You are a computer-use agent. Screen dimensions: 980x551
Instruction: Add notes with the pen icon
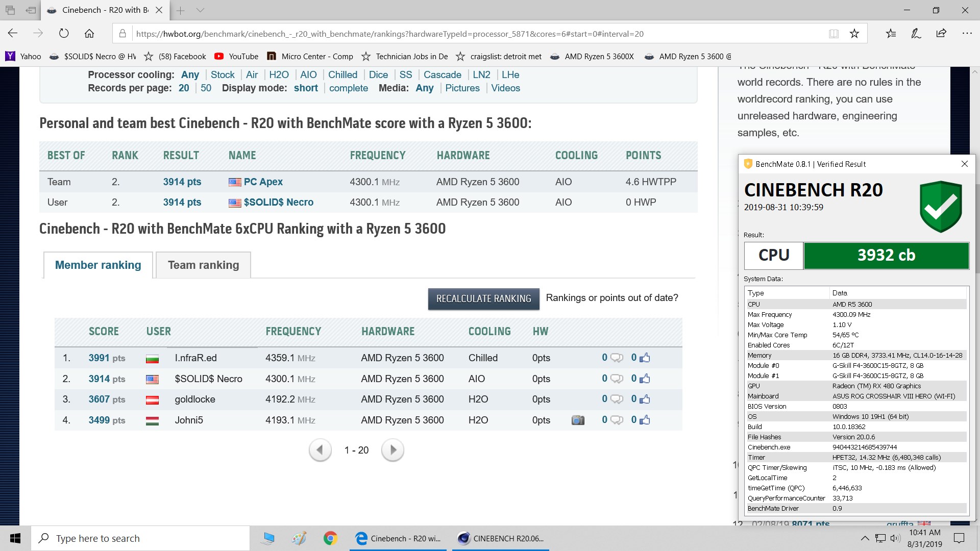pyautogui.click(x=916, y=34)
